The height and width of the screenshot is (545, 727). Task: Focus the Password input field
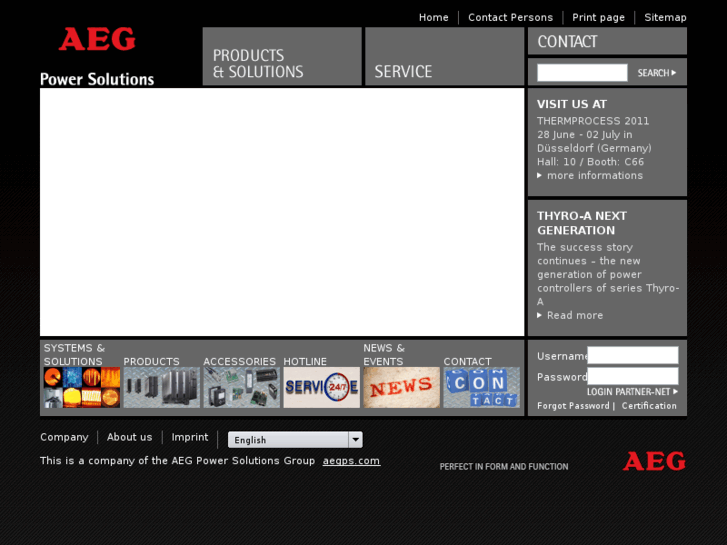point(633,376)
